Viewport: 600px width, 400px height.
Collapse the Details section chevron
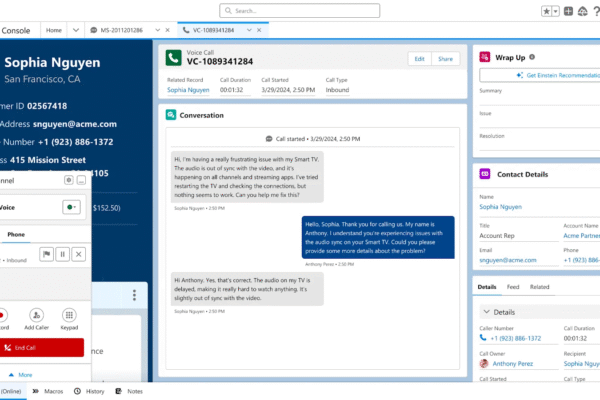[x=486, y=312]
